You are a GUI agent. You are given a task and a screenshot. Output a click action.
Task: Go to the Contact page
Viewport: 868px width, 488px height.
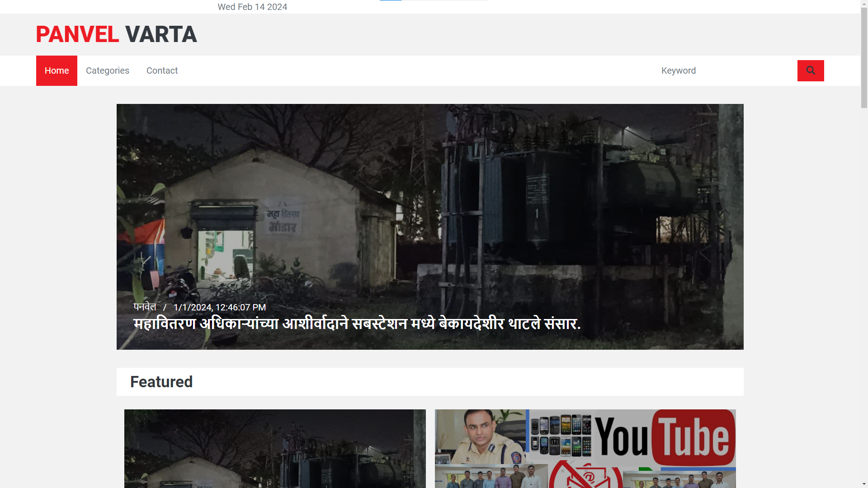pyautogui.click(x=162, y=70)
